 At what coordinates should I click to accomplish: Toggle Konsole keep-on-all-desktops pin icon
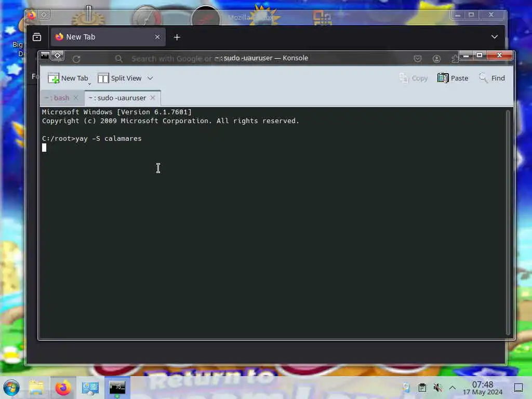click(58, 55)
